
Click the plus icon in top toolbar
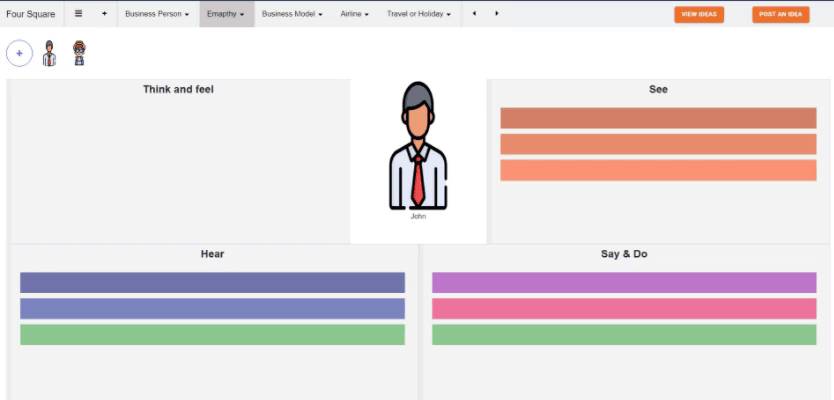(104, 14)
